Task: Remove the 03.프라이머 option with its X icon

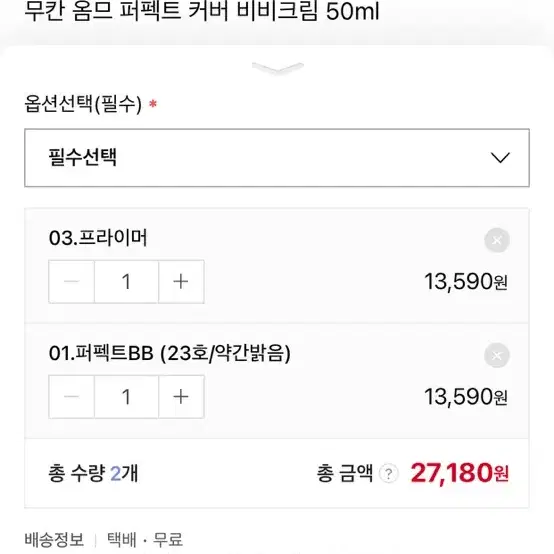Action: [x=497, y=240]
